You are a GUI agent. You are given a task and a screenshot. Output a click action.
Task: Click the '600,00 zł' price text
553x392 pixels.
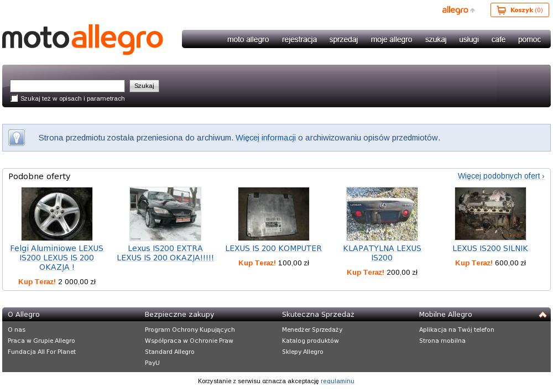(x=510, y=263)
